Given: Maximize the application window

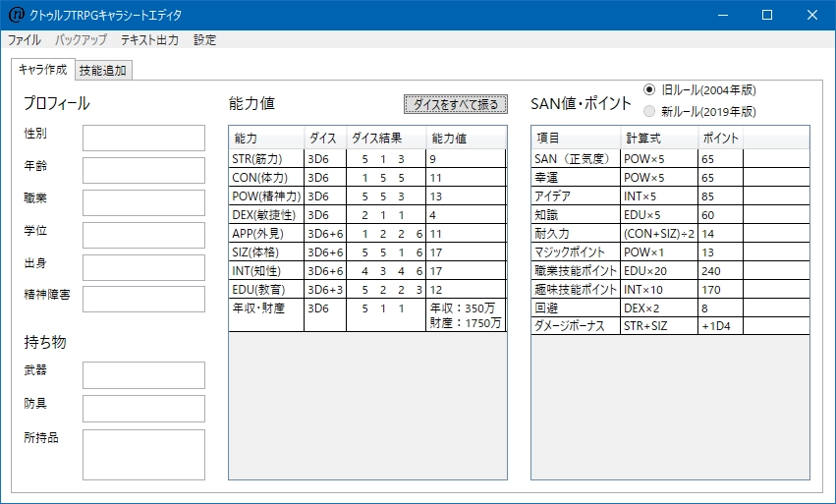Looking at the screenshot, I should click(767, 15).
